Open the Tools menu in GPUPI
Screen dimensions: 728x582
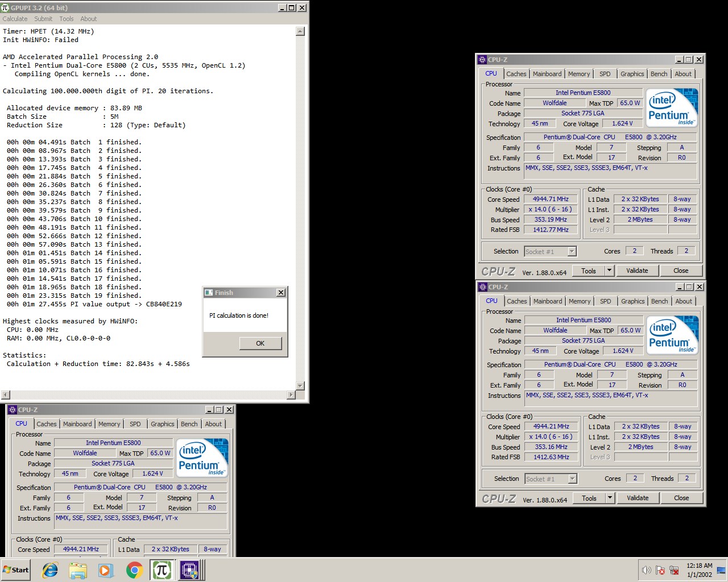pyautogui.click(x=67, y=19)
